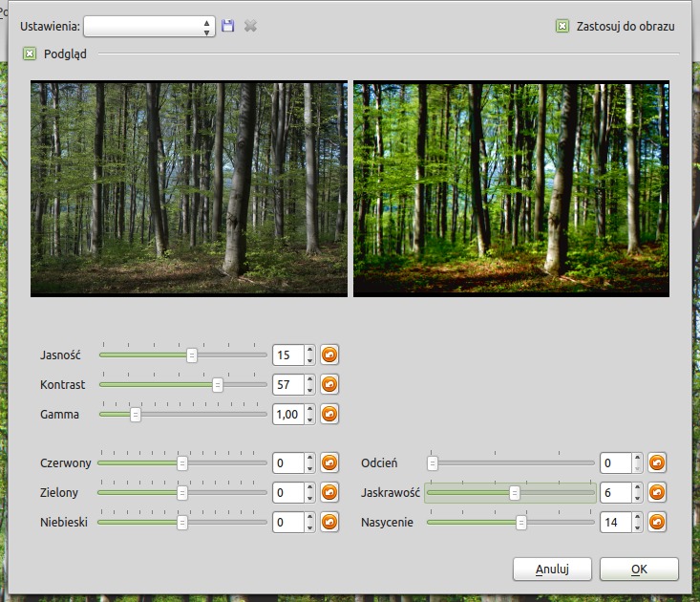Click the Jaskrawość slider handle
Viewport: 700px width, 602px height.
tap(515, 493)
